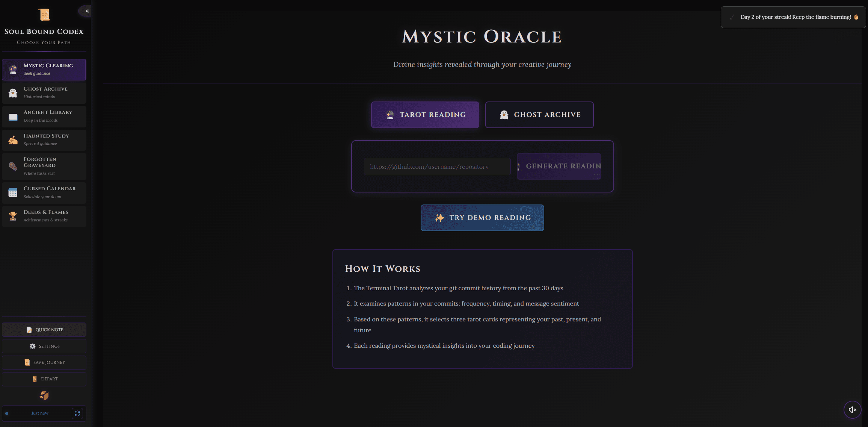
Task: Click the Try Demo Reading button
Action: point(482,218)
